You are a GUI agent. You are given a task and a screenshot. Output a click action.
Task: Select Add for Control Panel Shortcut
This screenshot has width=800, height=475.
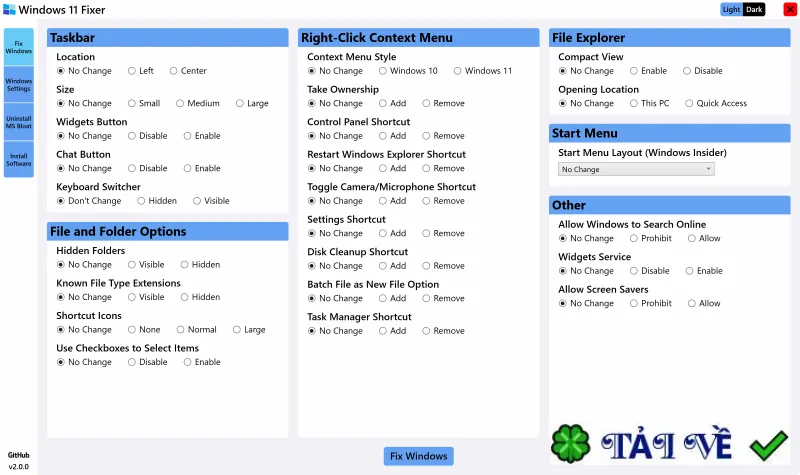(x=393, y=136)
